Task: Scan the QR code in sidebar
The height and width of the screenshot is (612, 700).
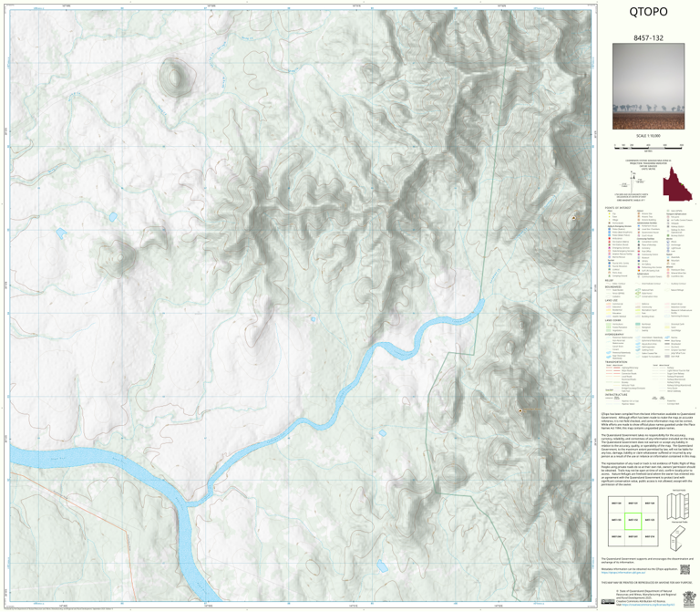Action: [x=685, y=569]
